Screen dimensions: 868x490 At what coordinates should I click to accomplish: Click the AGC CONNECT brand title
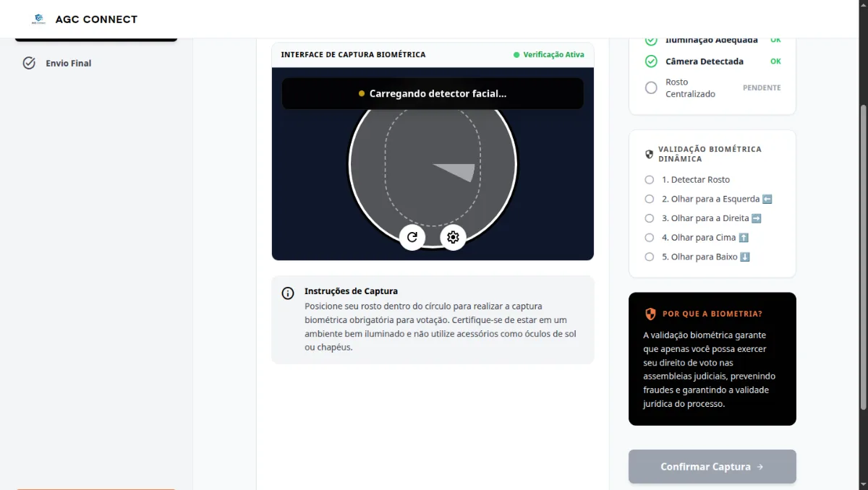click(x=96, y=20)
